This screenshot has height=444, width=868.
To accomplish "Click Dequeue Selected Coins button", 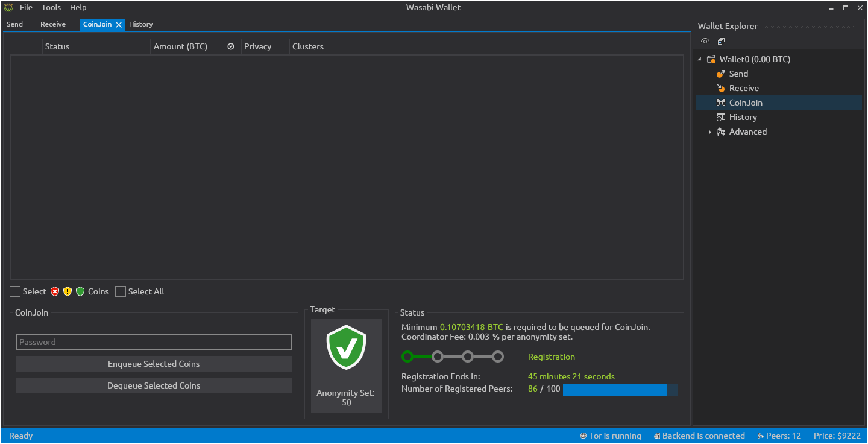I will (154, 385).
